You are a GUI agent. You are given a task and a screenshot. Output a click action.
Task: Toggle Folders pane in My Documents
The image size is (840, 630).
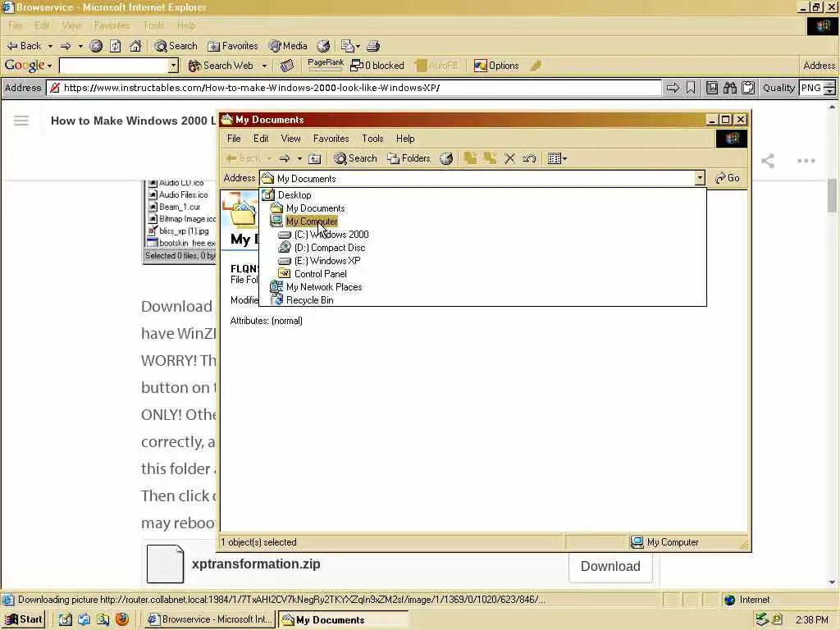pos(409,158)
